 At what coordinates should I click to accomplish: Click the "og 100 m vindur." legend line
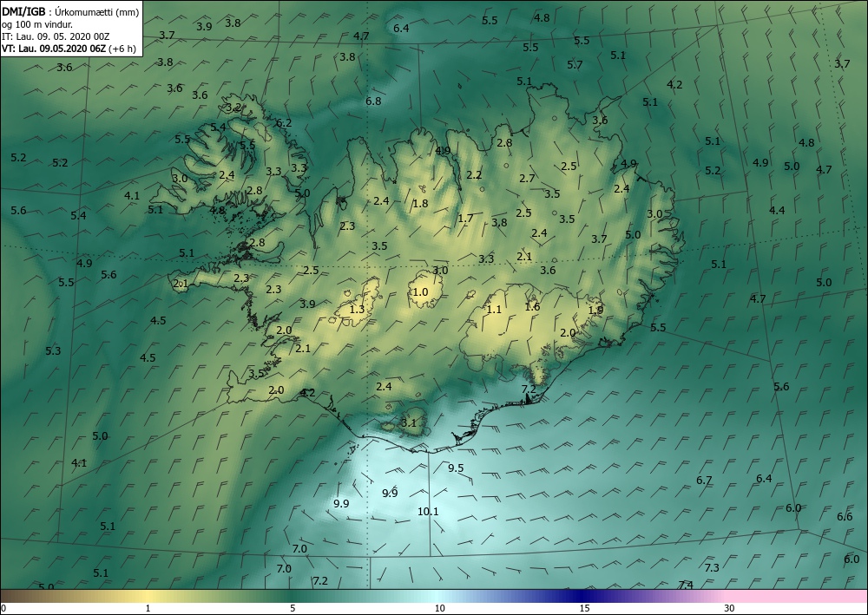37,23
